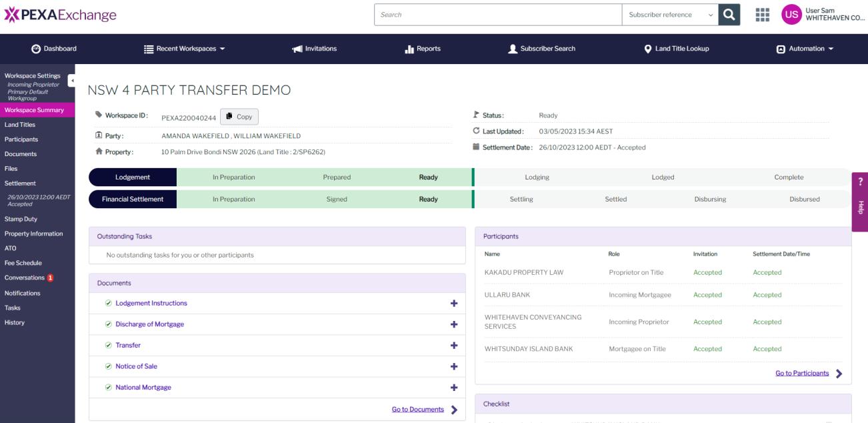Open Land Titles in sidebar
The width and height of the screenshot is (868, 423).
point(20,125)
